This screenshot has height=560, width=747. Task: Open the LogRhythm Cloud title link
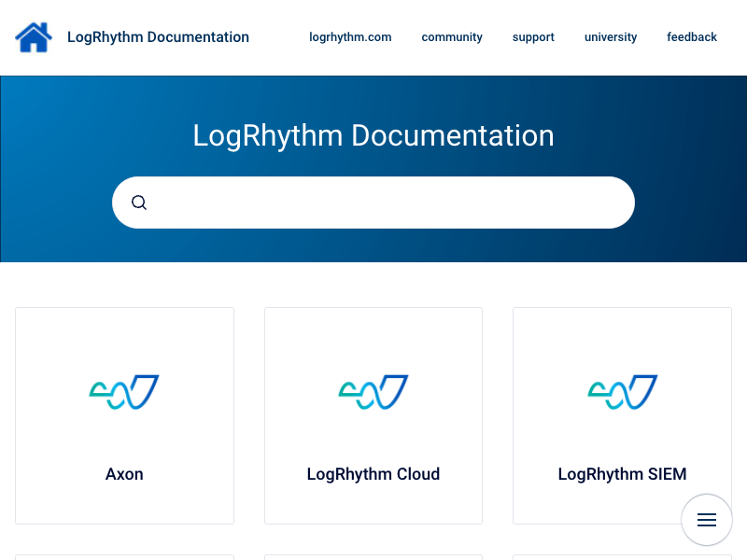tap(373, 474)
